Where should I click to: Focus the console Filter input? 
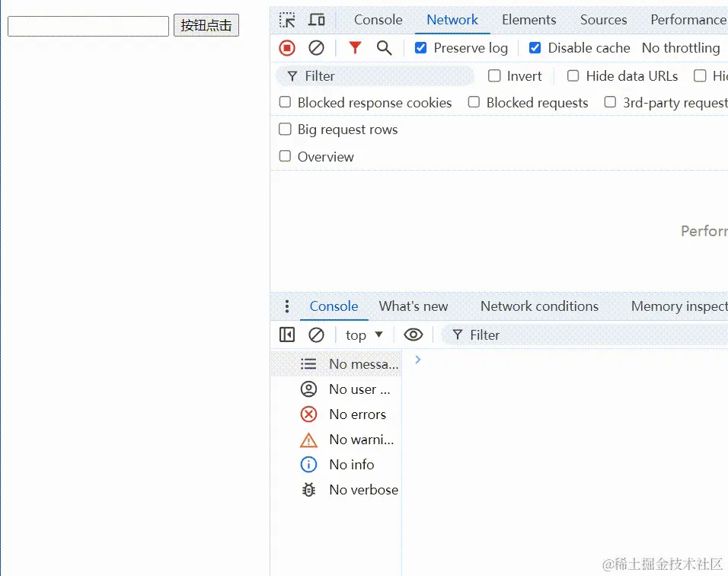pos(585,335)
